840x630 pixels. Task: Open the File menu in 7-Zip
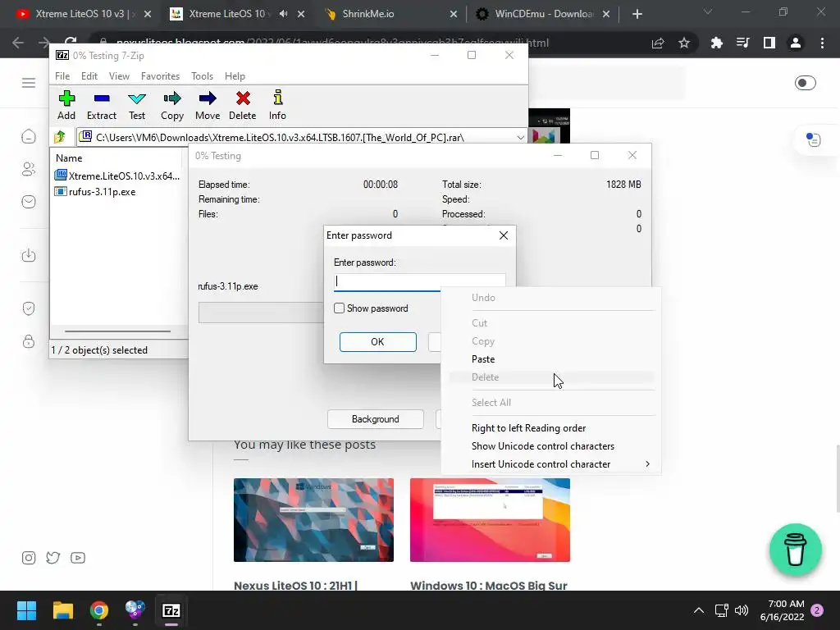[x=62, y=76]
